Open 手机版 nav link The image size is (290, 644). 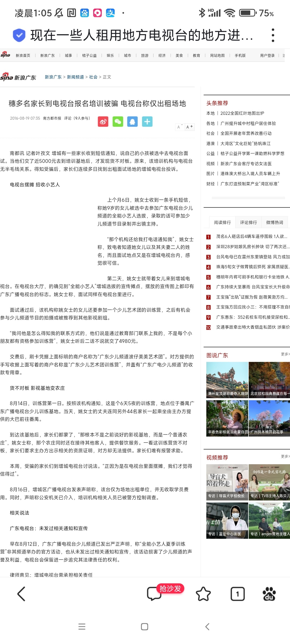point(240,56)
